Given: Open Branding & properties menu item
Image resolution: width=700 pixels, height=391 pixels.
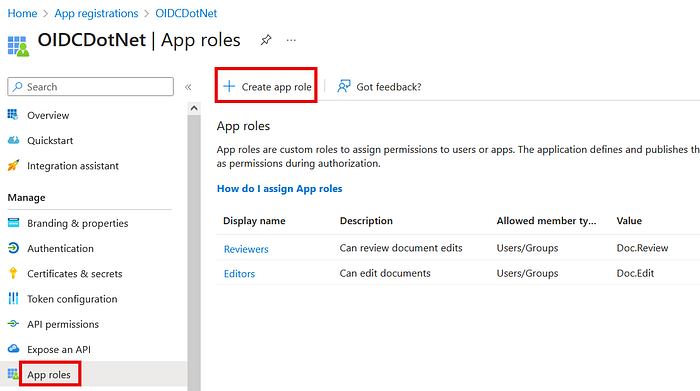Looking at the screenshot, I should [x=78, y=223].
